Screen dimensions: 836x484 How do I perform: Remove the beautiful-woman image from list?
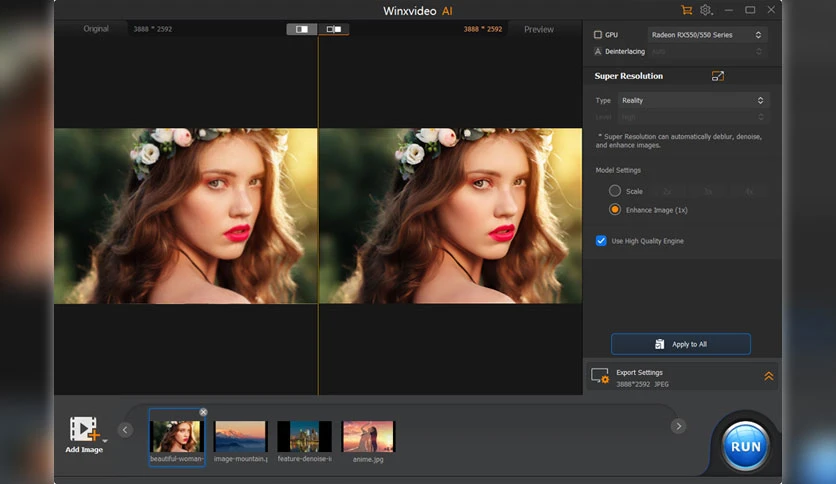click(x=203, y=412)
